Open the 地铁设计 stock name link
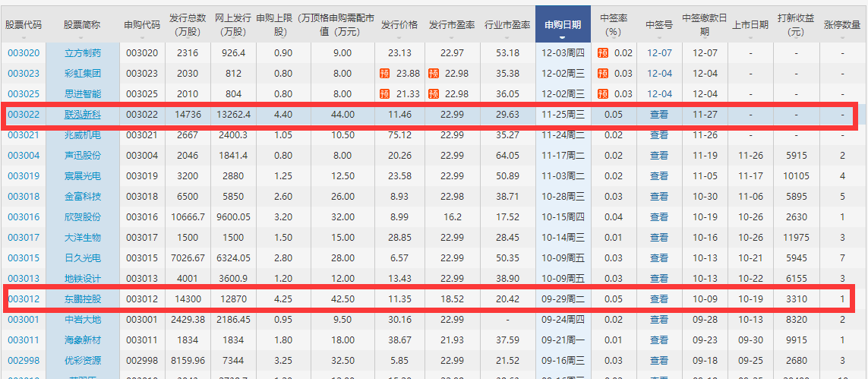 pos(83,278)
